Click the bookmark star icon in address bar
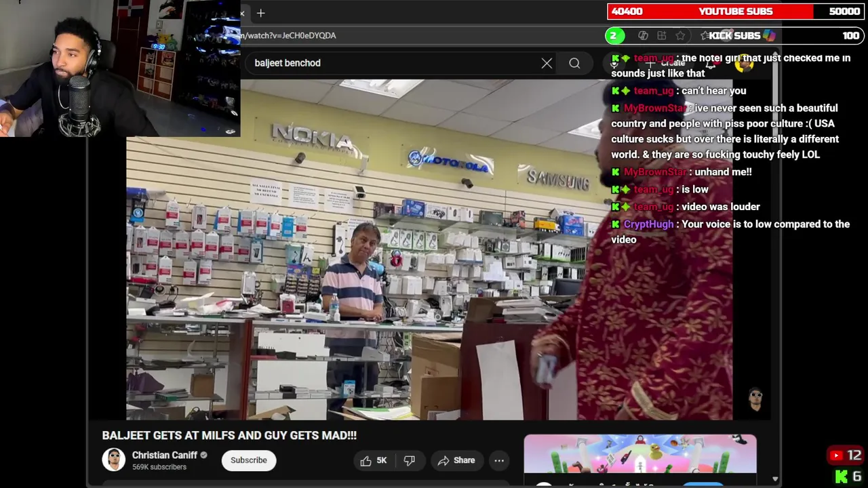868x488 pixels. coord(680,35)
